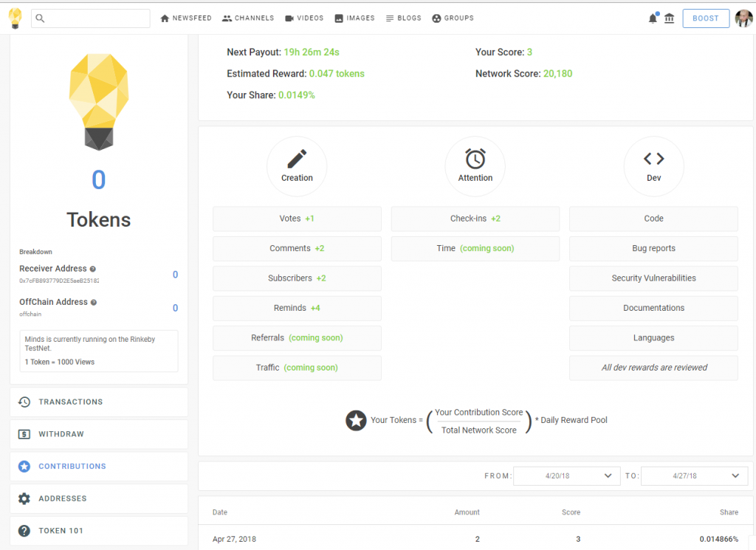Click the Comments +2 row
This screenshot has width=756, height=550.
click(297, 249)
